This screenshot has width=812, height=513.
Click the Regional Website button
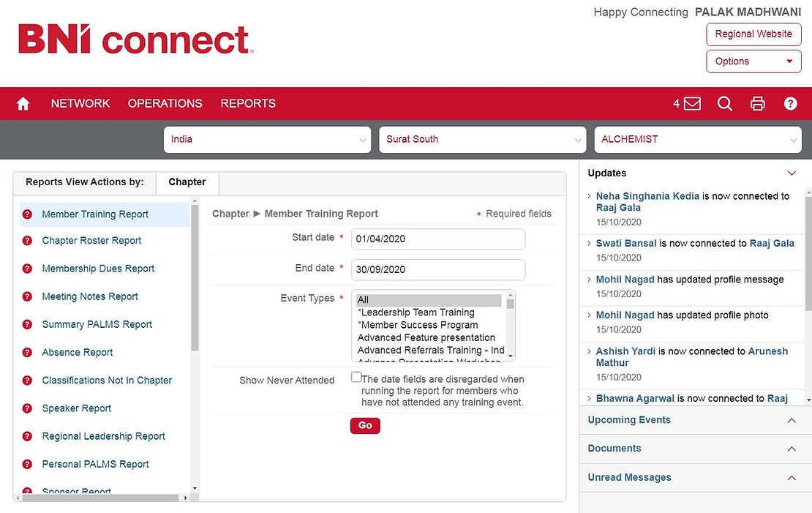[753, 34]
